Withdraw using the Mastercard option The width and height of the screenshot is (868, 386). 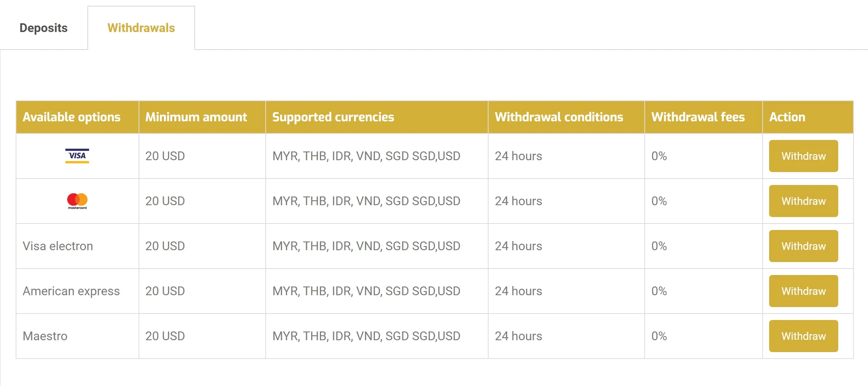tap(803, 201)
